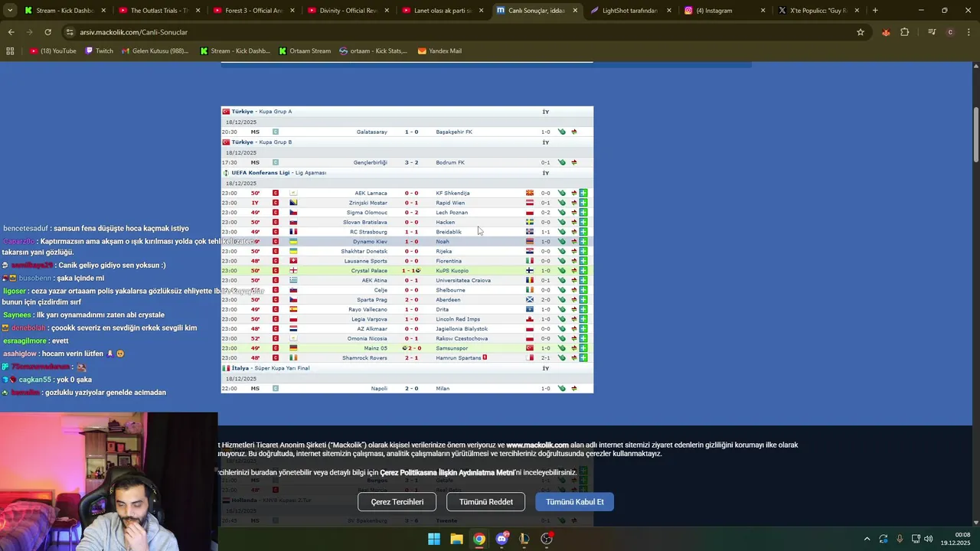Open the YouTube bookmark
Image resolution: width=980 pixels, height=551 pixels.
[53, 51]
